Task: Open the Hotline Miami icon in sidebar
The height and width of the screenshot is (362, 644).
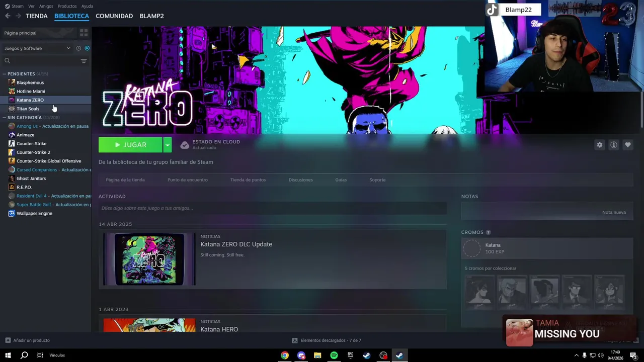Action: point(12,91)
